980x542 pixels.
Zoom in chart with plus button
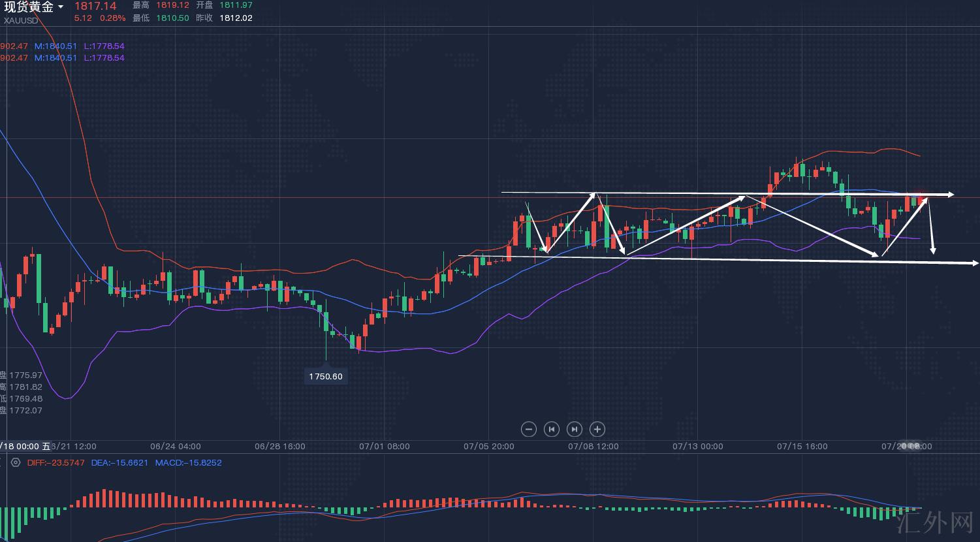[597, 429]
